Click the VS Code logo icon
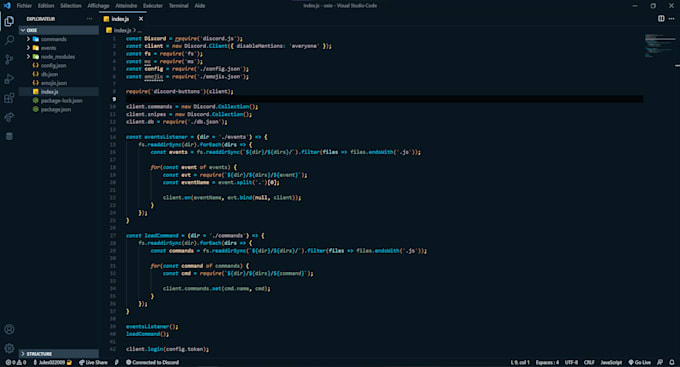Viewport: 680px width, 367px height. [7, 6]
